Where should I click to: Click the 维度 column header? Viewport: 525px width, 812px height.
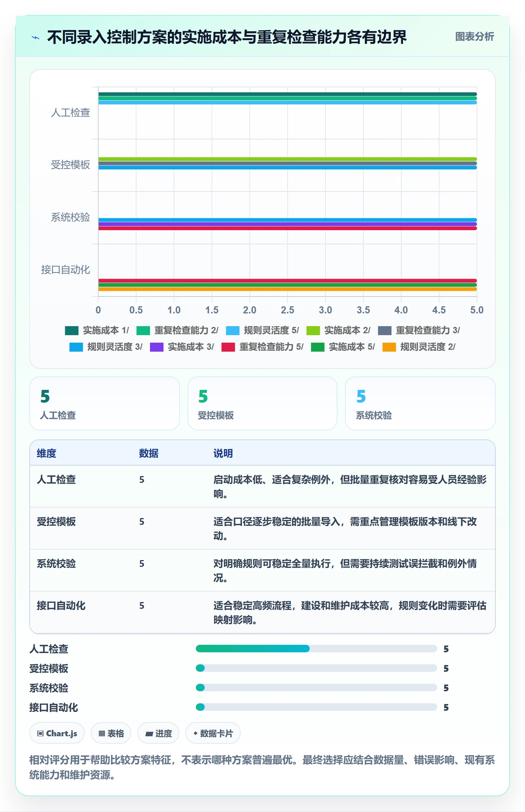[46, 453]
